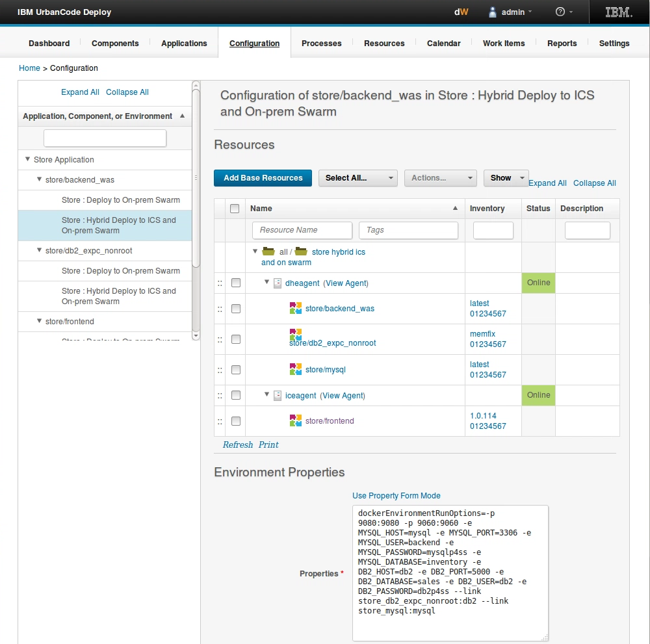This screenshot has width=650, height=644.
Task: Click the folder icon next to 'all'
Action: 268,251
